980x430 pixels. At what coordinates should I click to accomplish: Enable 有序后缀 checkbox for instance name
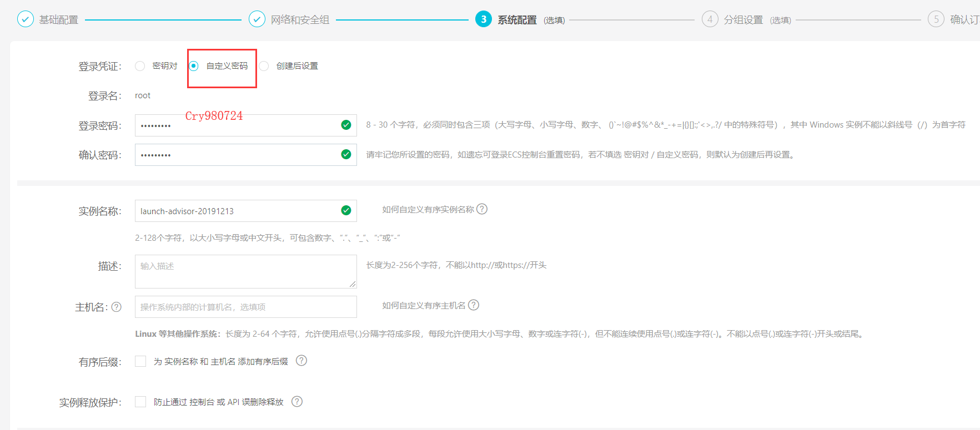[140, 361]
